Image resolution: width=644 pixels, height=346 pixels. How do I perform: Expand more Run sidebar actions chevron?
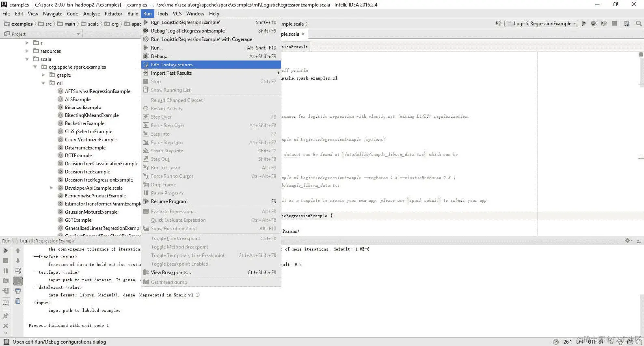pyautogui.click(x=6, y=333)
